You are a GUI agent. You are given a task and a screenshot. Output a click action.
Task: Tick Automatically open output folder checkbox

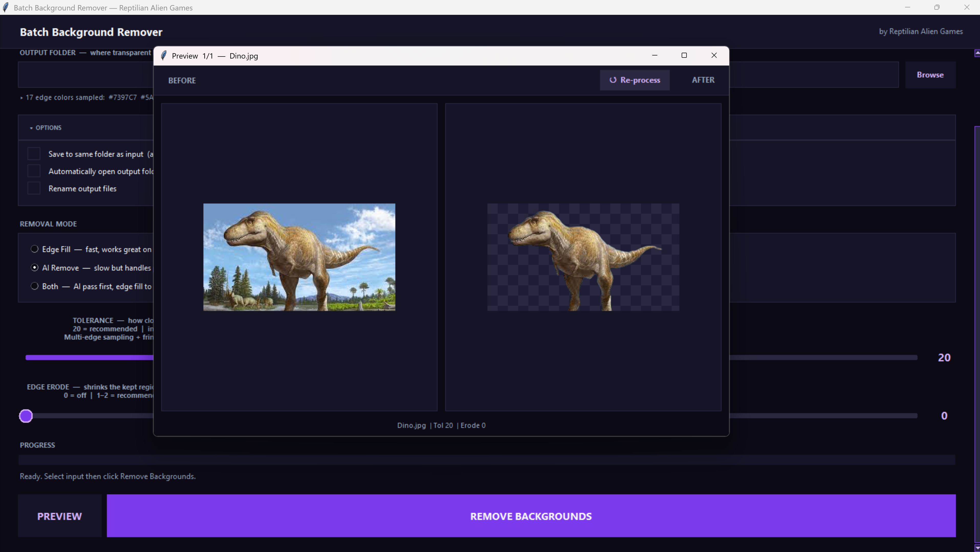point(34,171)
